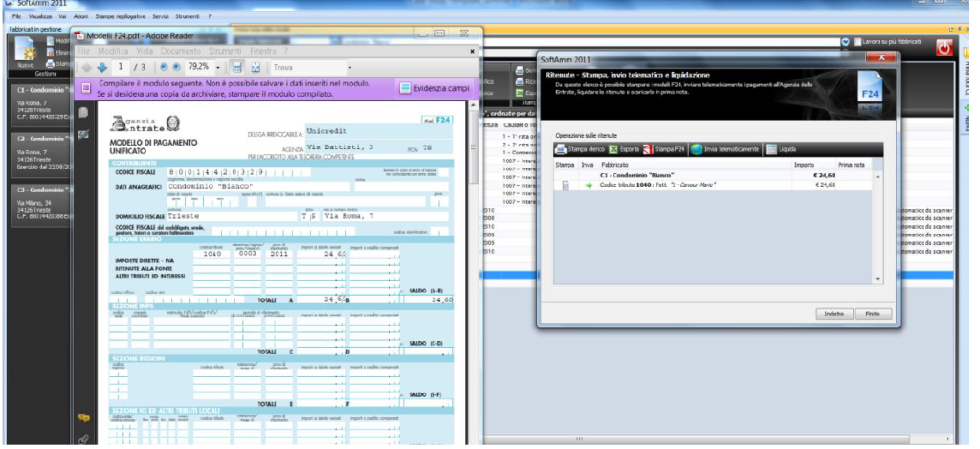Click the Delega irrevocabile Unicredit field
The height and width of the screenshot is (449, 980).
click(x=379, y=131)
